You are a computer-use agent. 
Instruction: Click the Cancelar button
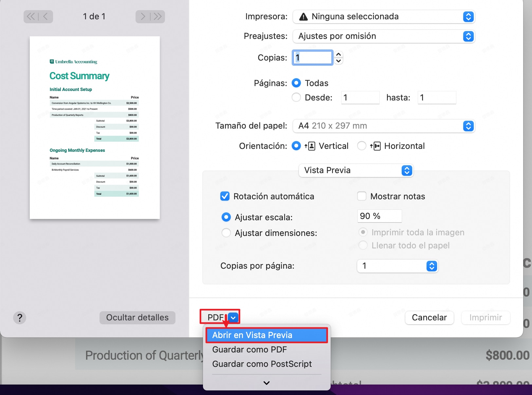click(429, 317)
